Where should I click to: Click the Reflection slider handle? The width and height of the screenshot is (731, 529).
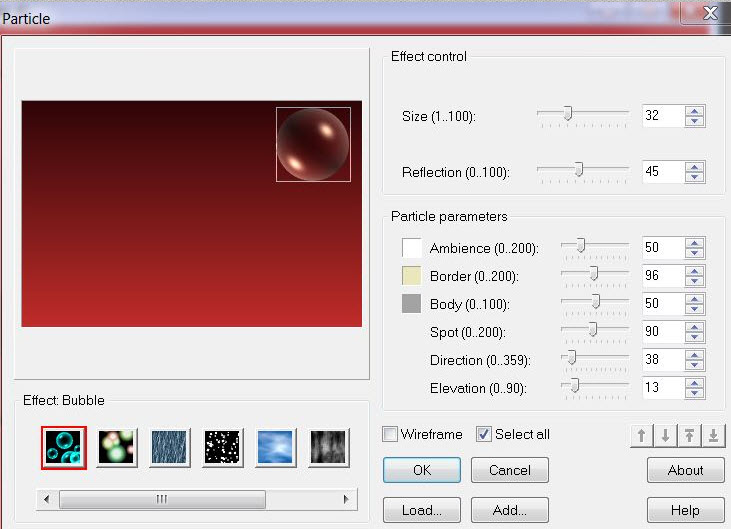(x=579, y=169)
